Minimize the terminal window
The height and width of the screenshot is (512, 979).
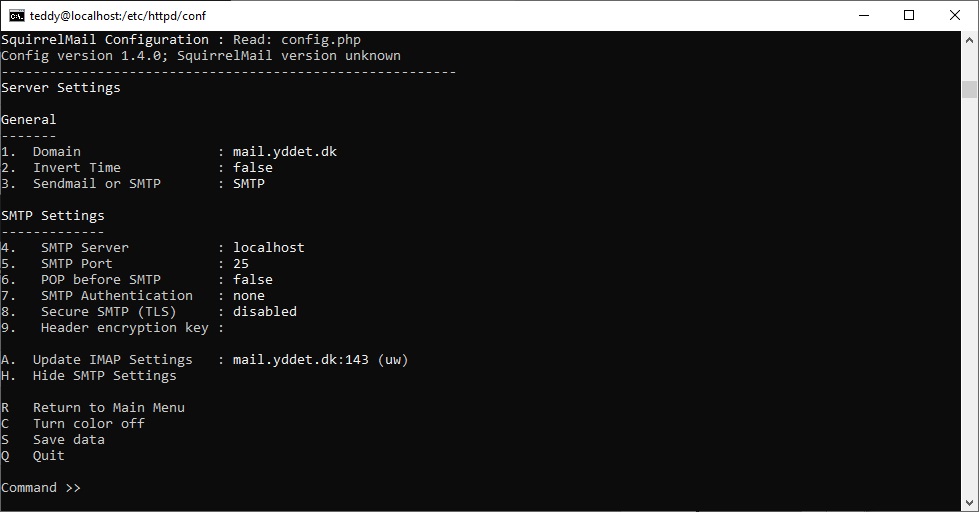pos(864,16)
